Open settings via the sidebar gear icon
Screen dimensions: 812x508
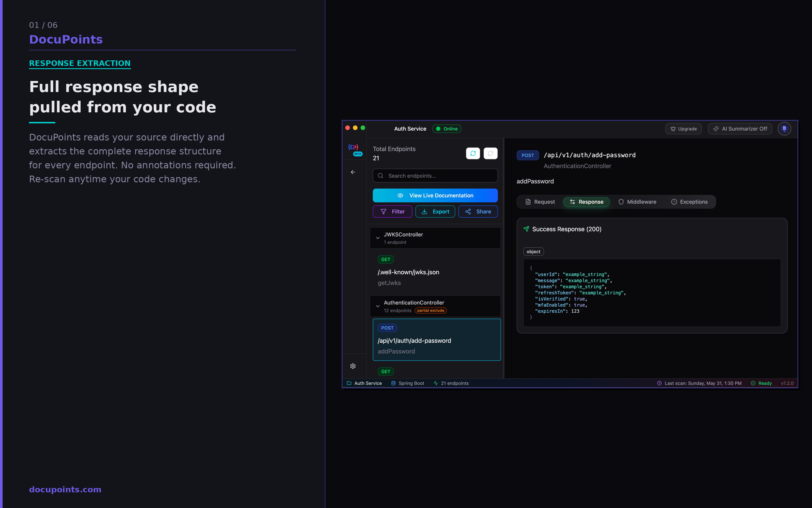353,366
